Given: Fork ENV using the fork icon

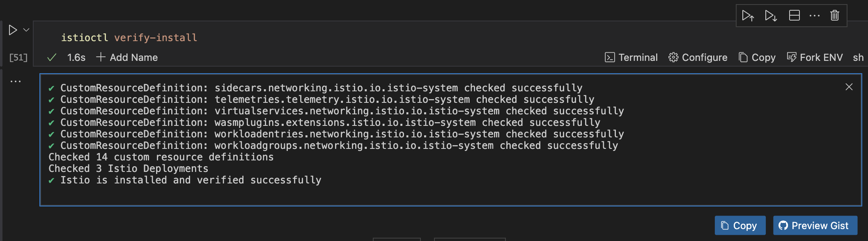Looking at the screenshot, I should click(815, 57).
